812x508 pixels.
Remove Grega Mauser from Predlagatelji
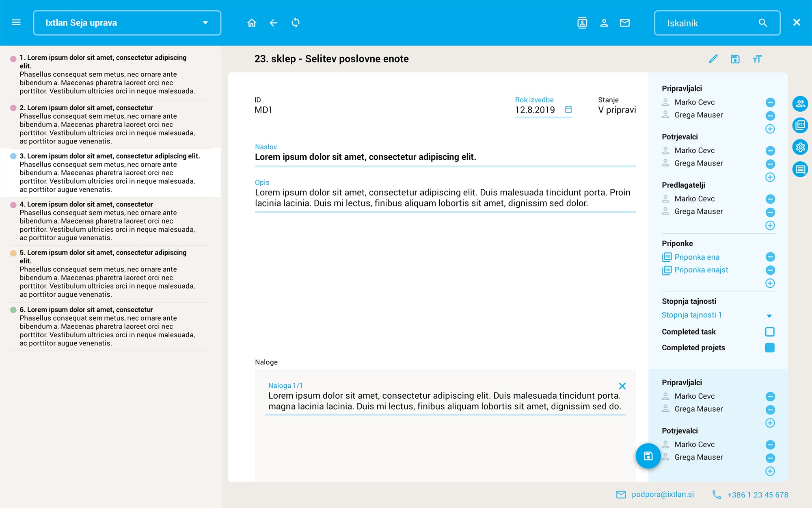coord(770,212)
